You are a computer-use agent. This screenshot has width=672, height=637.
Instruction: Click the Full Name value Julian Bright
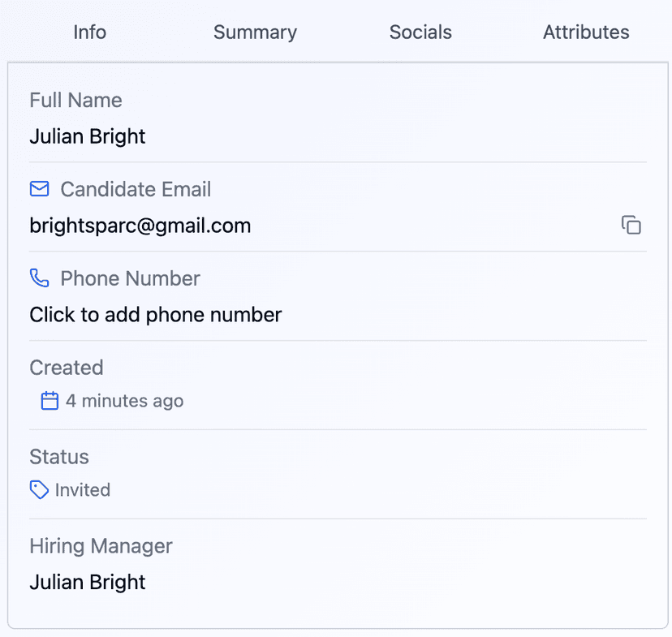coord(88,136)
